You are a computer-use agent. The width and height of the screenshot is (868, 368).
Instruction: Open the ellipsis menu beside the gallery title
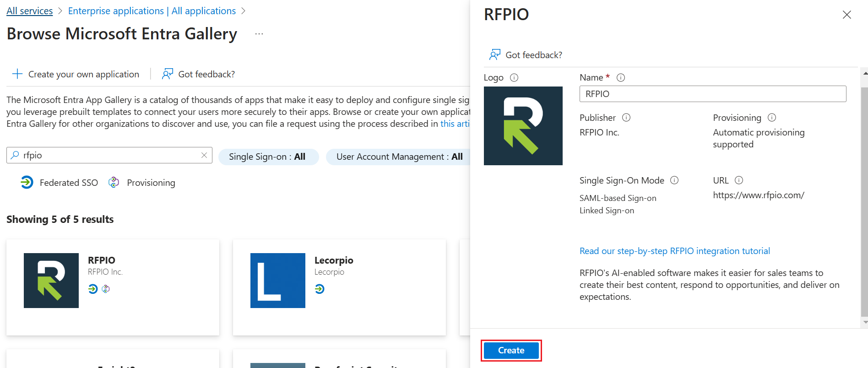259,34
